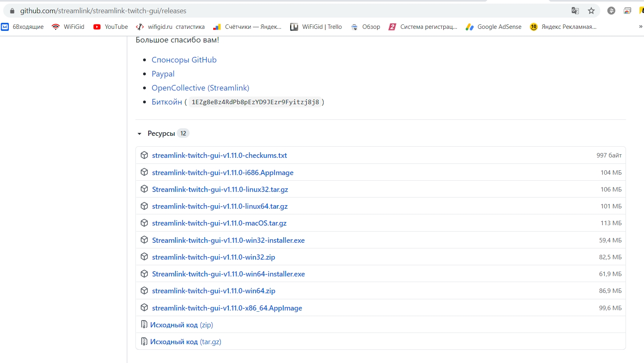Click the 997 байт size value
Viewport: 644px width, 363px height.
point(609,155)
